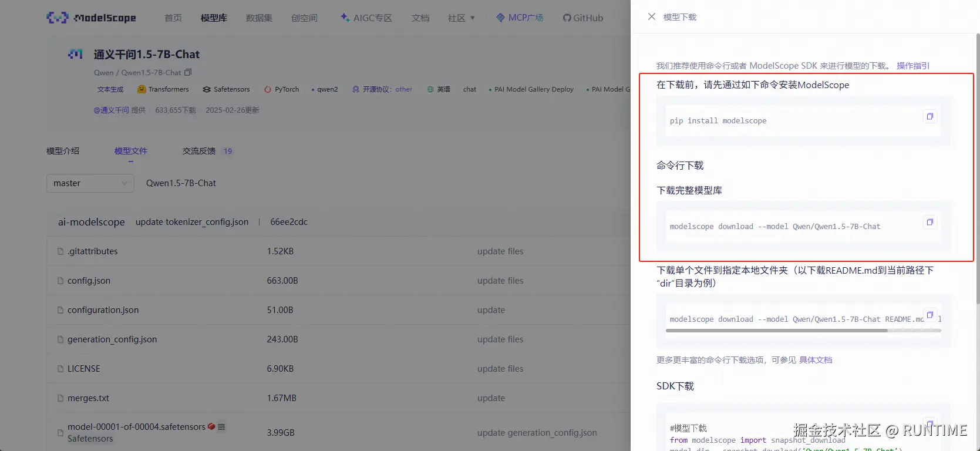The image size is (980, 451).
Task: Open 文档 in the navigation bar
Action: tap(420, 18)
